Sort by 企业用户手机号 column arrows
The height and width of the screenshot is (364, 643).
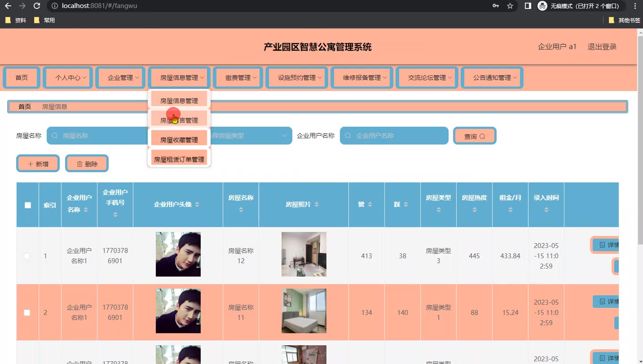point(115,215)
